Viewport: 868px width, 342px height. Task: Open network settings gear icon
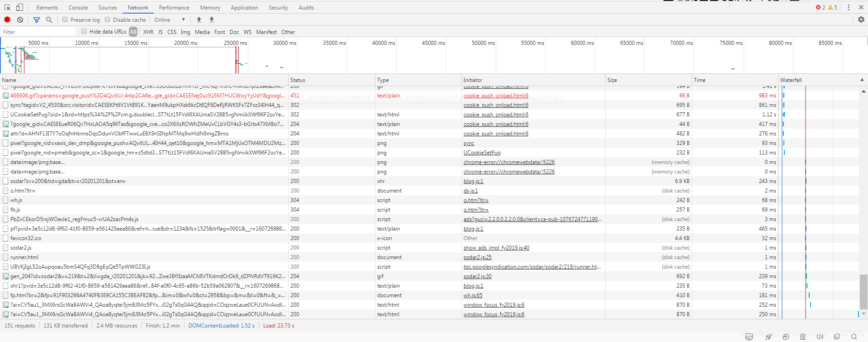(861, 19)
